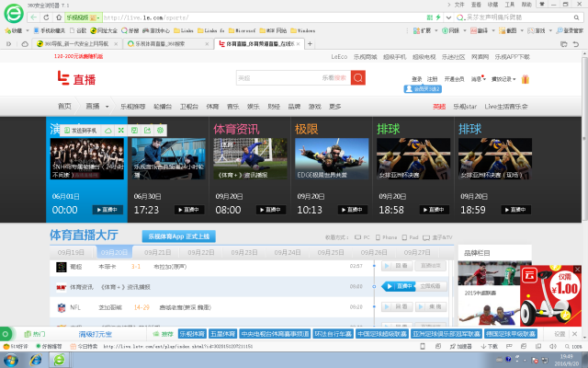This screenshot has width=588, height=368.
Task: Click the tab list windows icon
Action: click(x=563, y=44)
